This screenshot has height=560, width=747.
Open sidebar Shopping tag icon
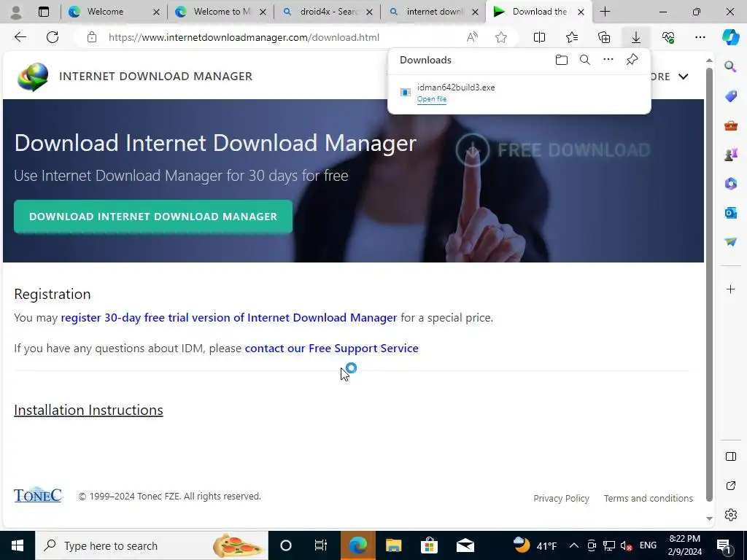[x=731, y=96]
